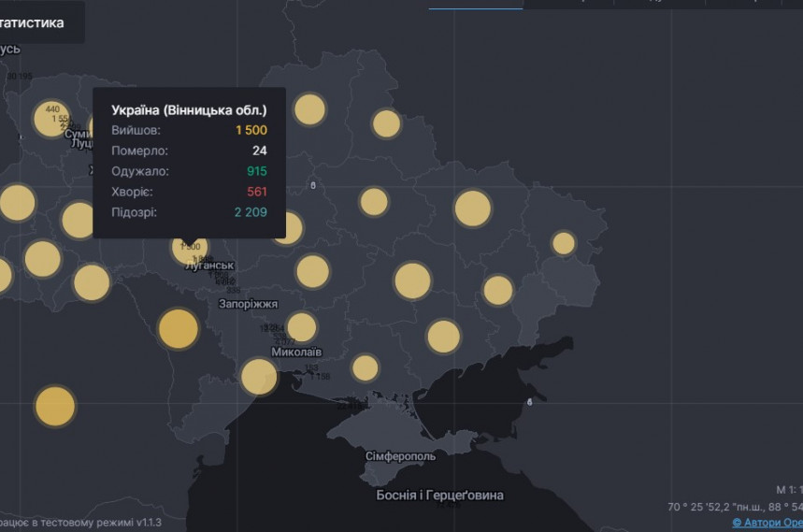This screenshot has height=532, width=803.
Task: Click the circle marker nearest above Сімферополь label
Action: pos(365,367)
